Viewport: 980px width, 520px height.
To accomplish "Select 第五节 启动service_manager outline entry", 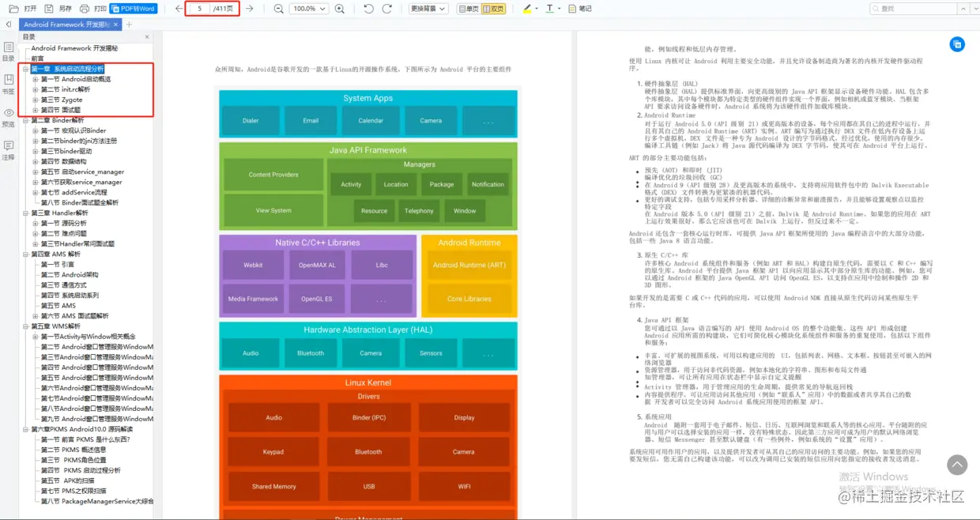I will click(x=82, y=171).
